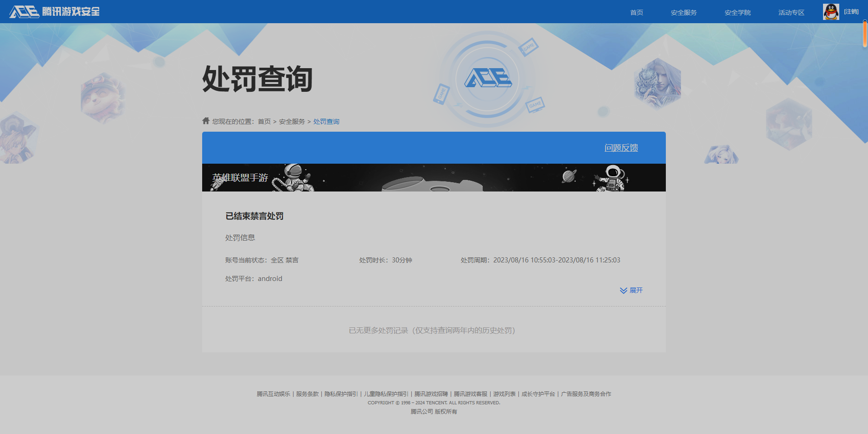Open 游戏列表 footer link

tap(504, 394)
